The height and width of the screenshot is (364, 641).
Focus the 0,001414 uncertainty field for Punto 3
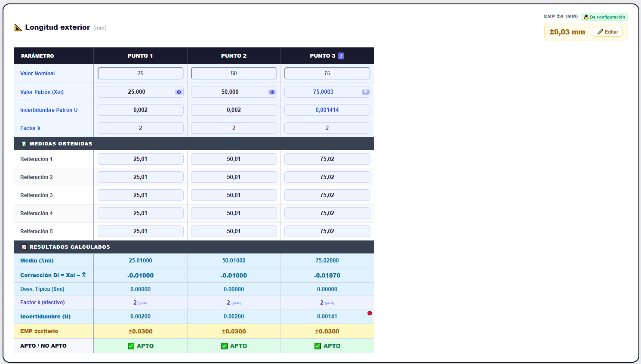(x=327, y=110)
